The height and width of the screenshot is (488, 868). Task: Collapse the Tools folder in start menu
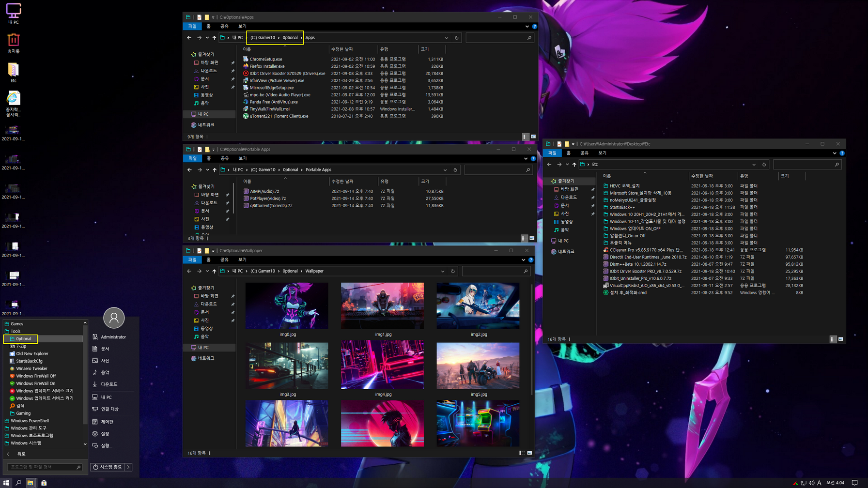click(x=15, y=331)
